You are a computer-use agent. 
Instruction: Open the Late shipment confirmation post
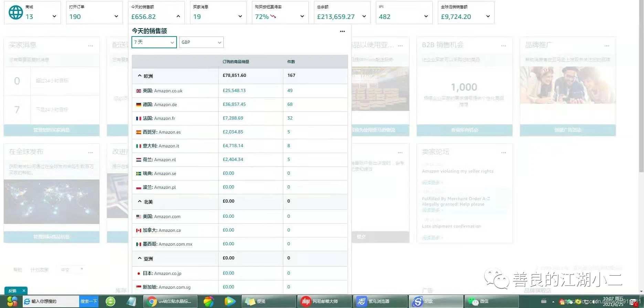(451, 226)
